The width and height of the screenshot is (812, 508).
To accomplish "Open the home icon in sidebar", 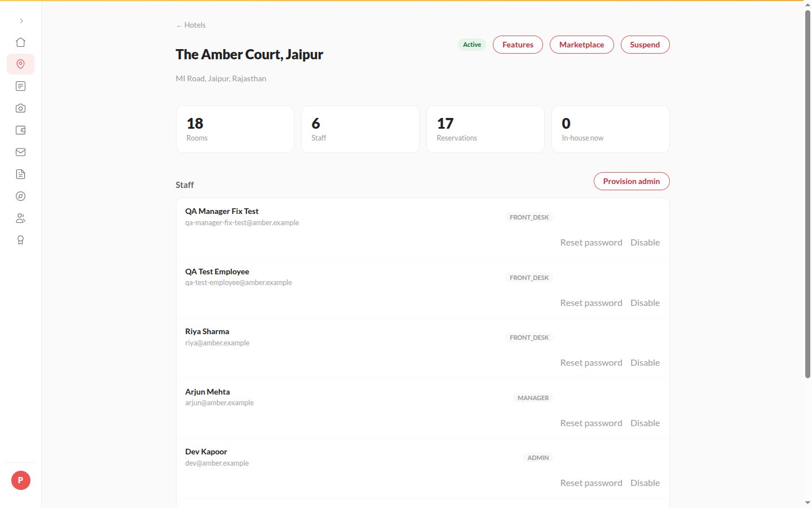I will pos(20,42).
